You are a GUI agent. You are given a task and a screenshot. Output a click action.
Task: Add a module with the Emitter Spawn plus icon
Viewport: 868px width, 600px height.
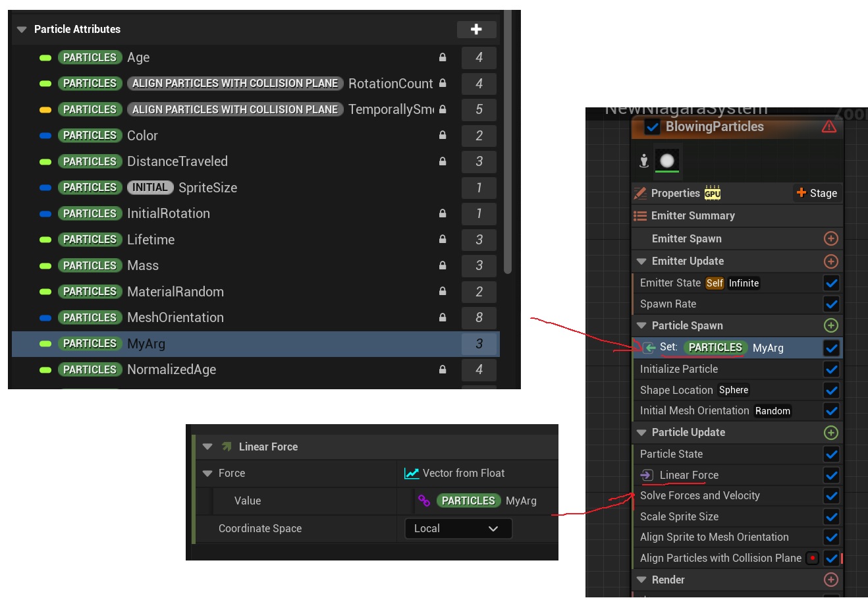coord(831,238)
